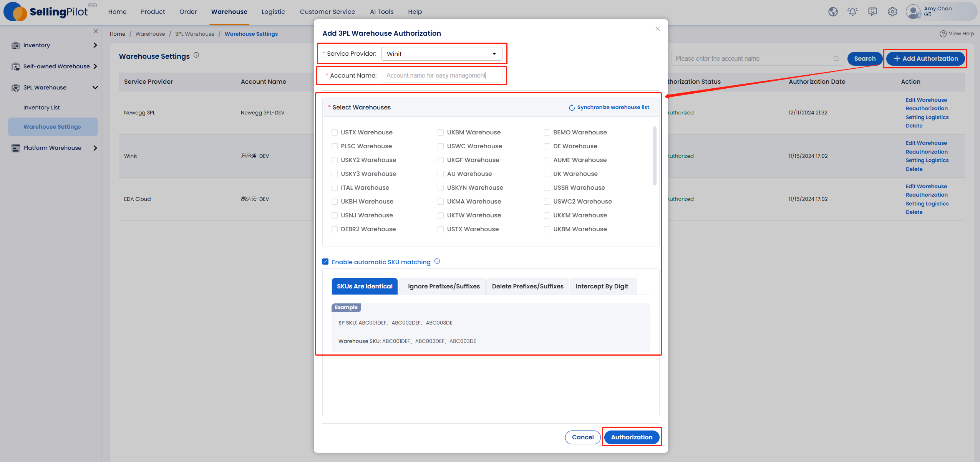Open the settings gear icon
Screen dimensions: 980x462
[x=892, y=12]
